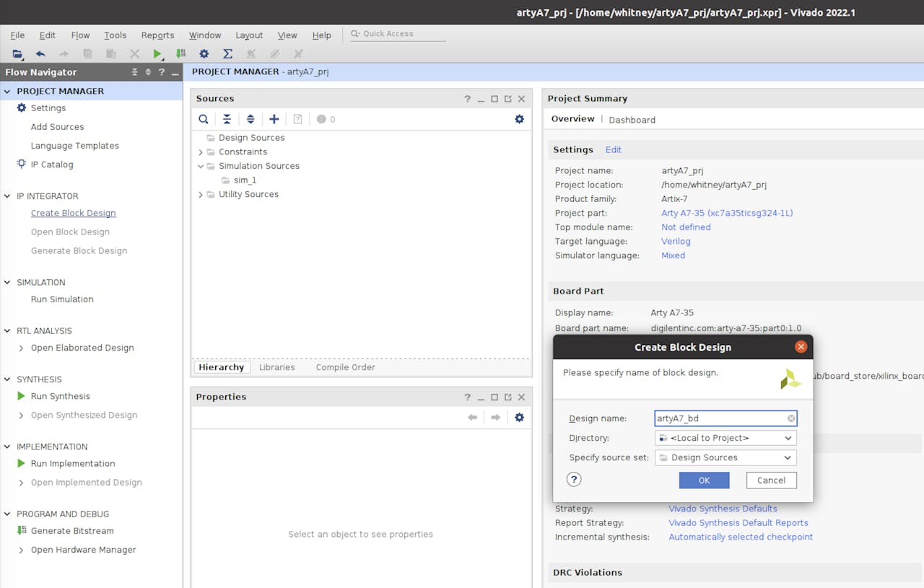
Task: Click Language Templates in Flow Navigator
Action: tap(75, 146)
